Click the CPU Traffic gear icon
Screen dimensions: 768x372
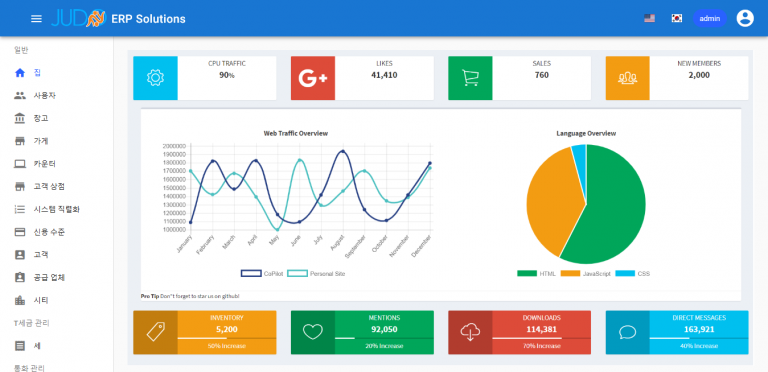click(155, 78)
